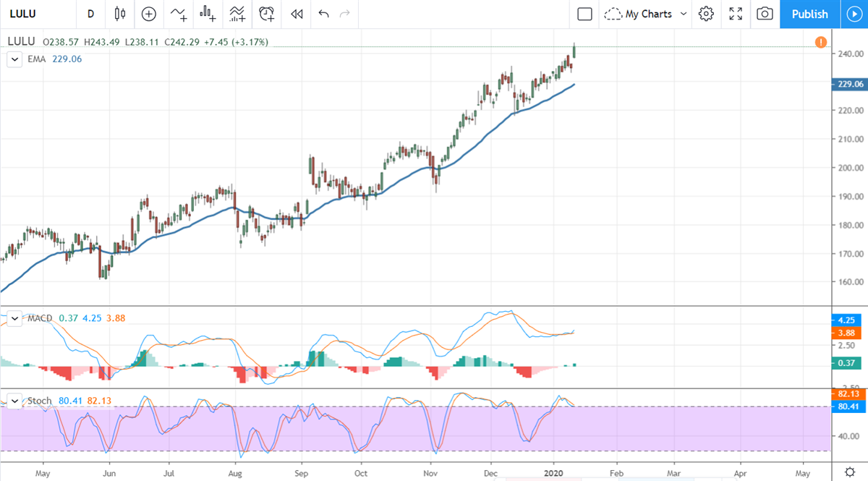This screenshot has width=868, height=481.
Task: Click the Compare or Add Symbol plus icon
Action: (148, 14)
